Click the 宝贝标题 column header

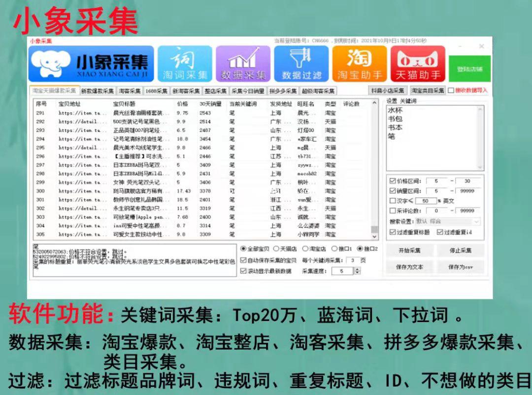pos(124,104)
